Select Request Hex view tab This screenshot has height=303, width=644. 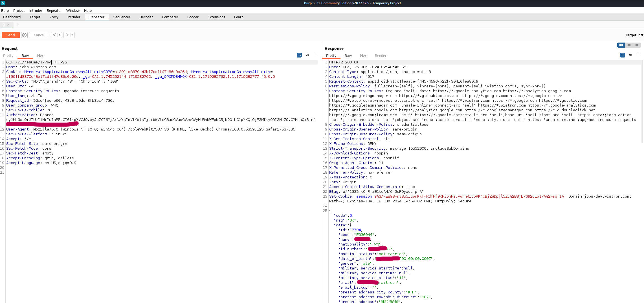(x=40, y=56)
